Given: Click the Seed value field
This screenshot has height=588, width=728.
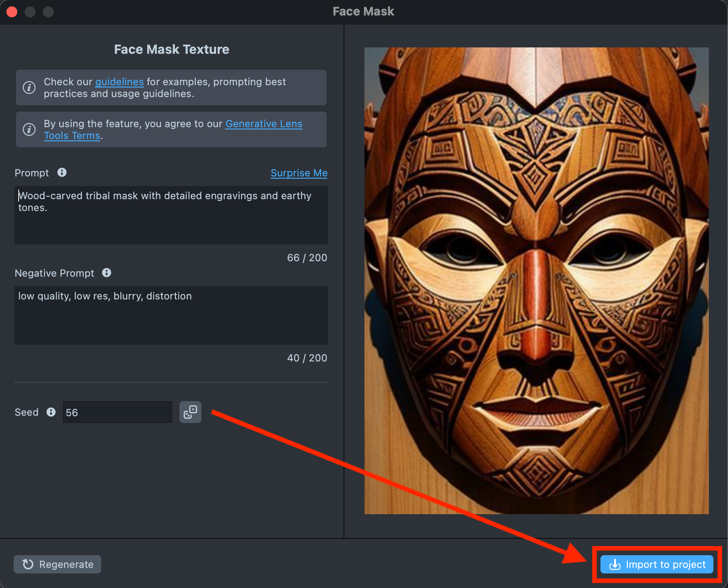Looking at the screenshot, I should 118,412.
